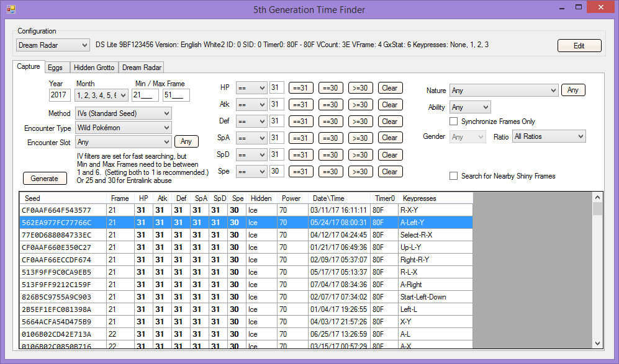The height and width of the screenshot is (364, 619).
Task: Set HP filter with the ==31 button
Action: (301, 88)
